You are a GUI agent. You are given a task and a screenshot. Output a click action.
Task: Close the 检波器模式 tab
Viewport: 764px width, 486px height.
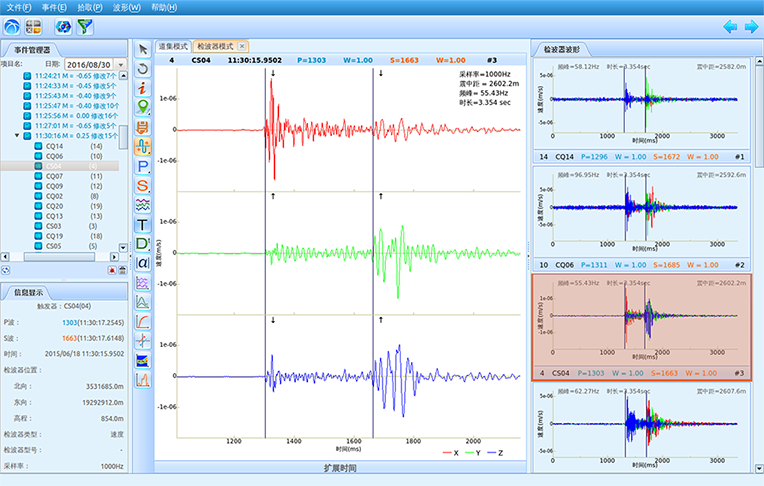[242, 47]
